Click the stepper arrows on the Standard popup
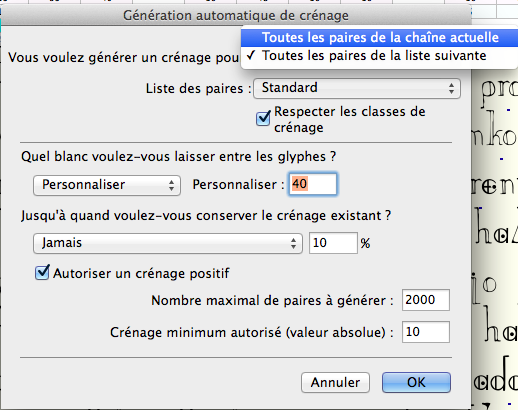The image size is (518, 410). click(x=451, y=88)
